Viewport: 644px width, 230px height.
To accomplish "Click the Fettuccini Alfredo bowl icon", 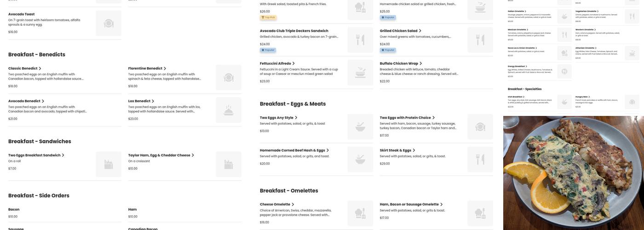I will coord(360,73).
